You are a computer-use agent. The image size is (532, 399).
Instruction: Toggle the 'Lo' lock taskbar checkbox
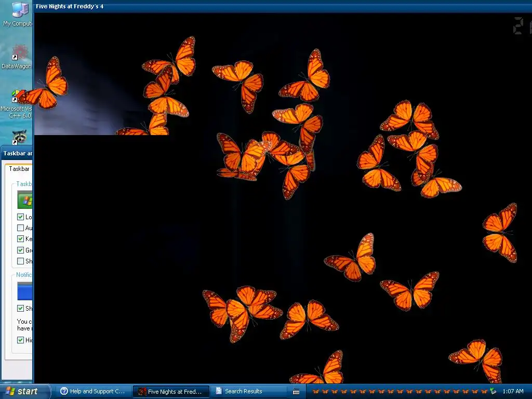tap(20, 217)
